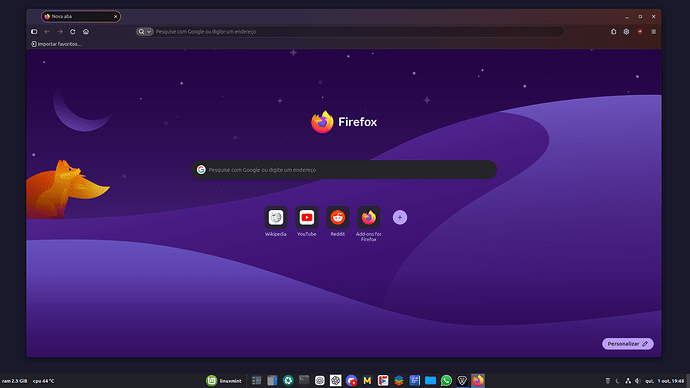Open the red flag taskbar app
The width and height of the screenshot is (690, 388).
(x=383, y=381)
